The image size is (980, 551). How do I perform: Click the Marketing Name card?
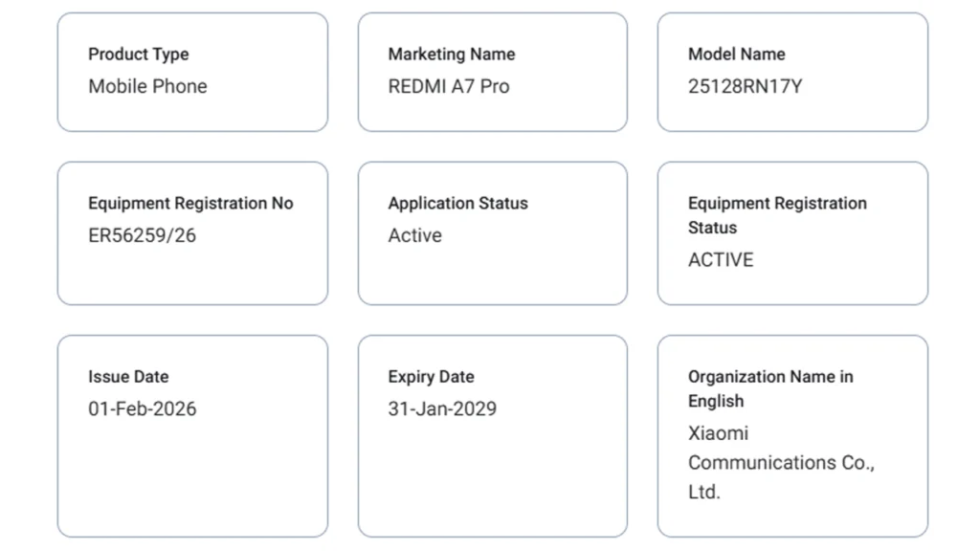[492, 72]
